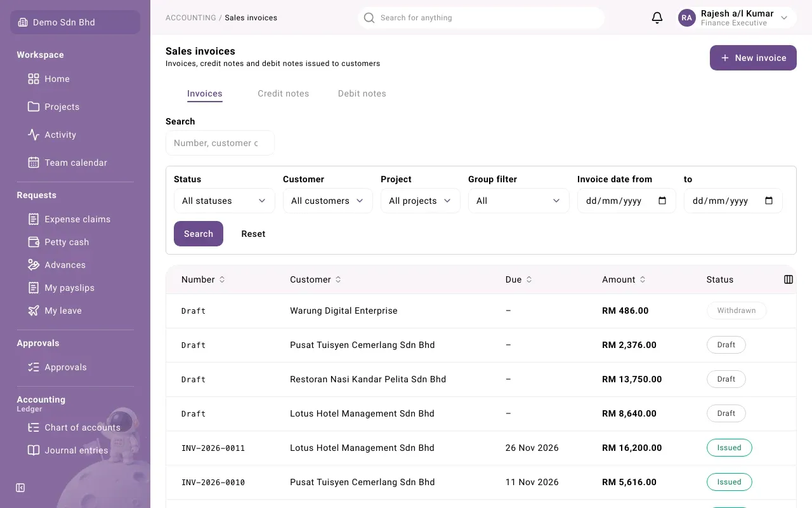Image resolution: width=812 pixels, height=508 pixels.
Task: Sort table by Due column
Action: tap(519, 279)
